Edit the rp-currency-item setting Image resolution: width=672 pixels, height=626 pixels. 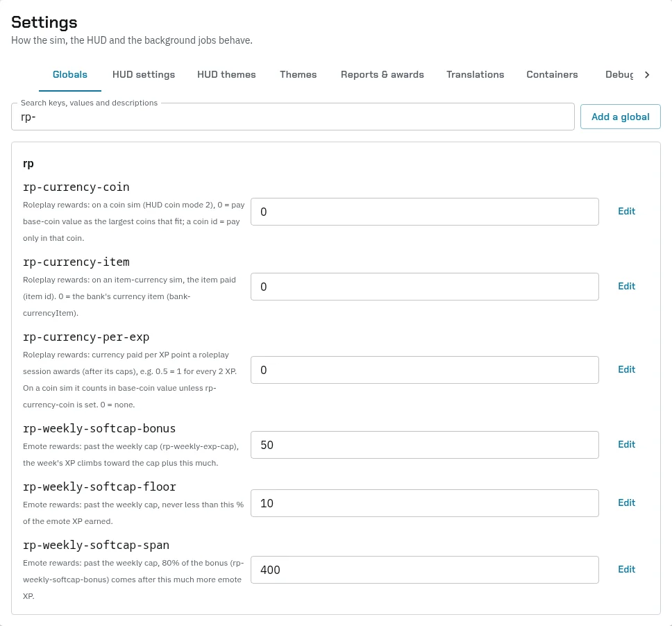click(626, 286)
